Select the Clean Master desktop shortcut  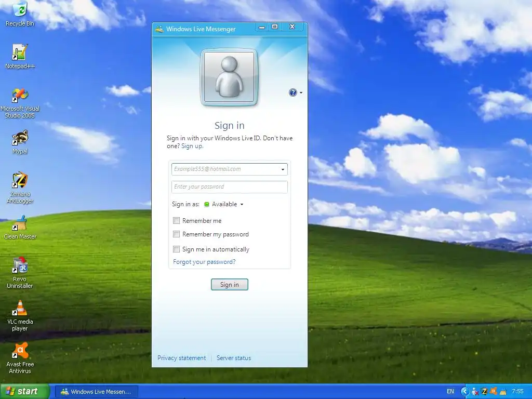click(x=20, y=228)
